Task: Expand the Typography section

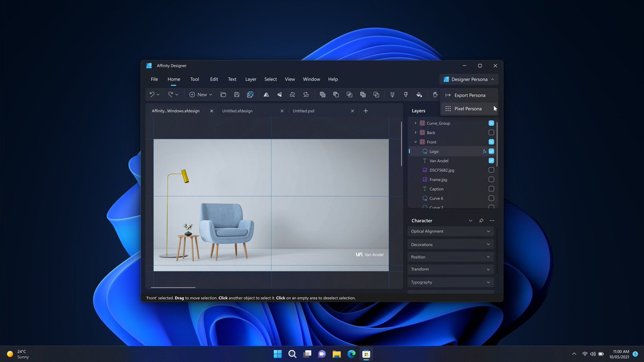Action: (451, 282)
